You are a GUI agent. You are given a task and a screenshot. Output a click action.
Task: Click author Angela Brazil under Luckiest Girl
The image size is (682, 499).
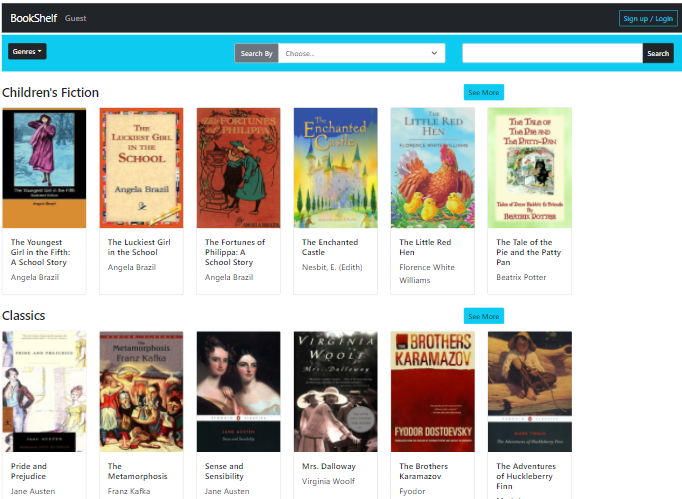132,267
